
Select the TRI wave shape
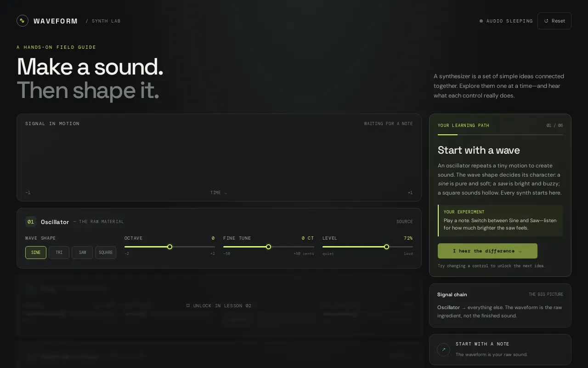pos(59,253)
